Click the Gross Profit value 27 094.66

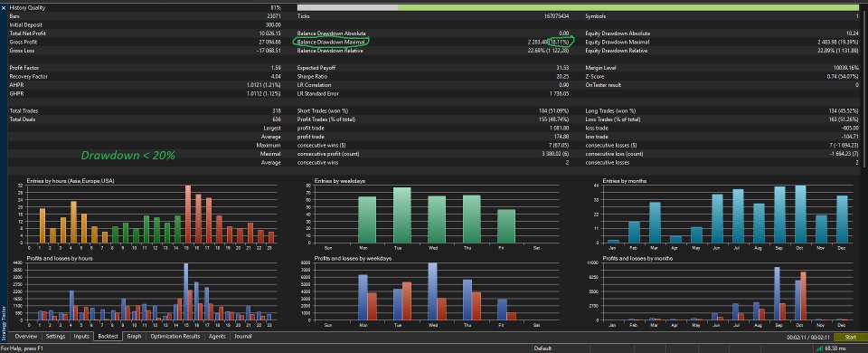pos(269,43)
